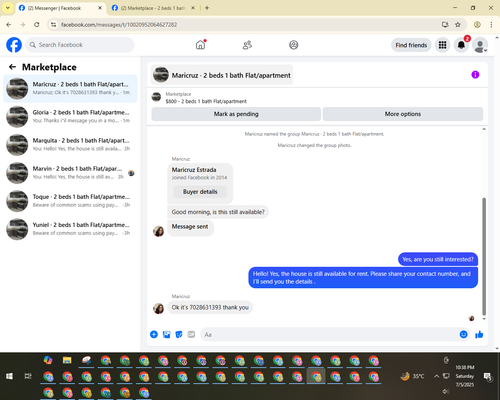The width and height of the screenshot is (500, 400).
Task: Open the weather 35°C widget
Action: tap(413, 376)
